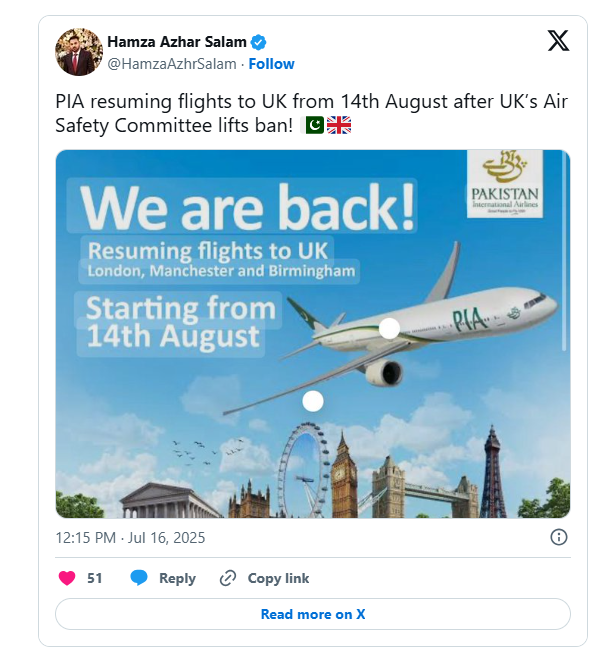Screen dimensions: 614x660
Task: Click the Pakistan flag emoji
Action: (312, 125)
